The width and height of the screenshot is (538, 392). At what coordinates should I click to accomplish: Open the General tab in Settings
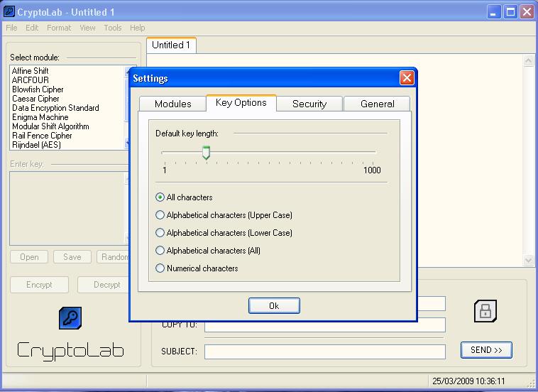click(x=377, y=104)
